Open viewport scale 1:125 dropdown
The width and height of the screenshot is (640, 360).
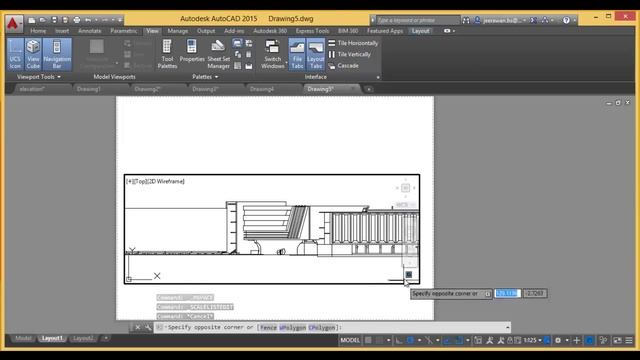(x=533, y=340)
